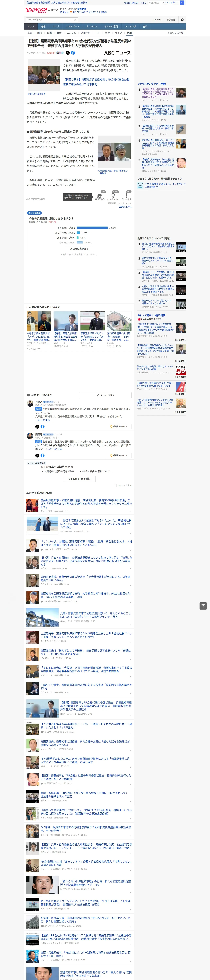Click 白鳥浩's avatar image
The image size is (210, 980).
coord(30,403)
